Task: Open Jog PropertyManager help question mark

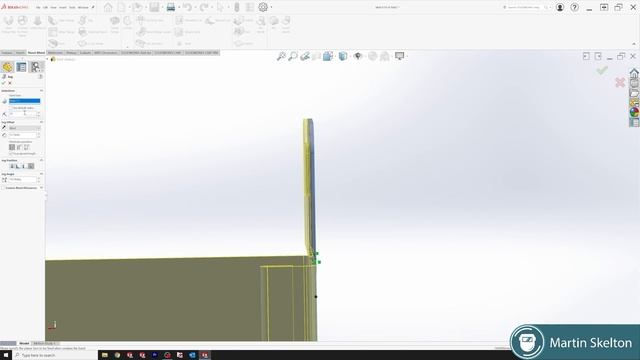Action: click(40, 76)
